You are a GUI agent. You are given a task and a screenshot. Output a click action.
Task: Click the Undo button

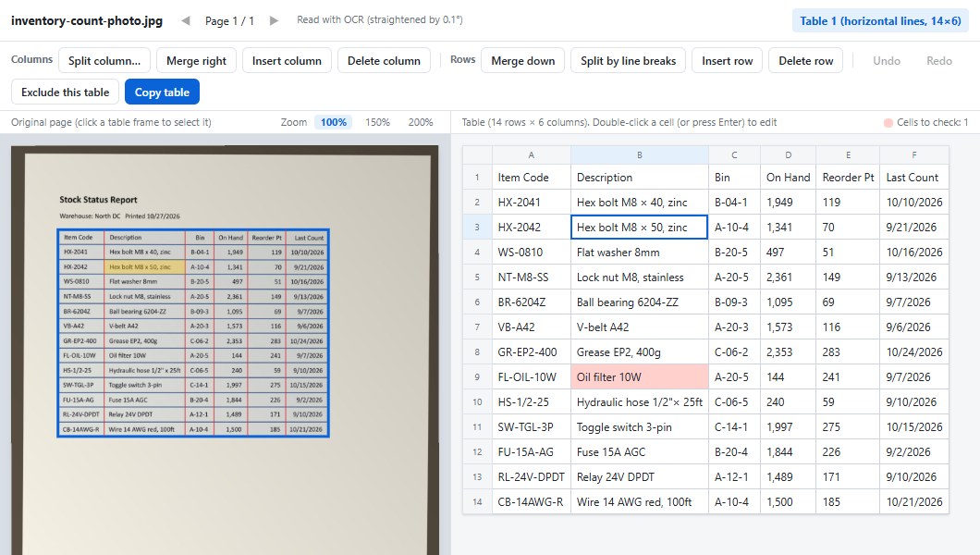[x=887, y=61]
